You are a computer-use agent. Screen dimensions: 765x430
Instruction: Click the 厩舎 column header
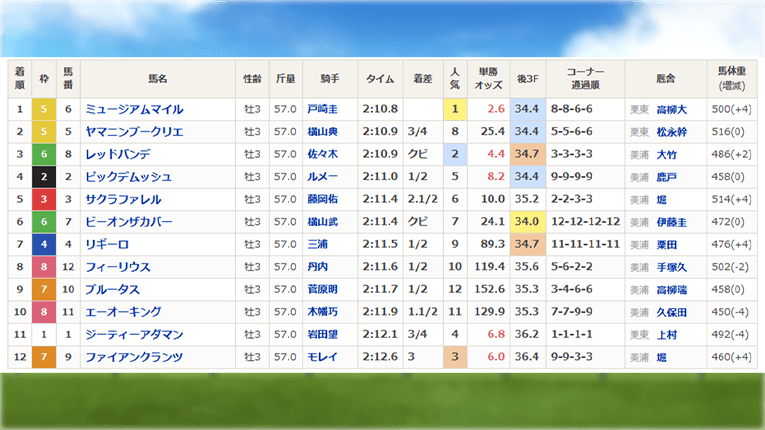point(665,79)
